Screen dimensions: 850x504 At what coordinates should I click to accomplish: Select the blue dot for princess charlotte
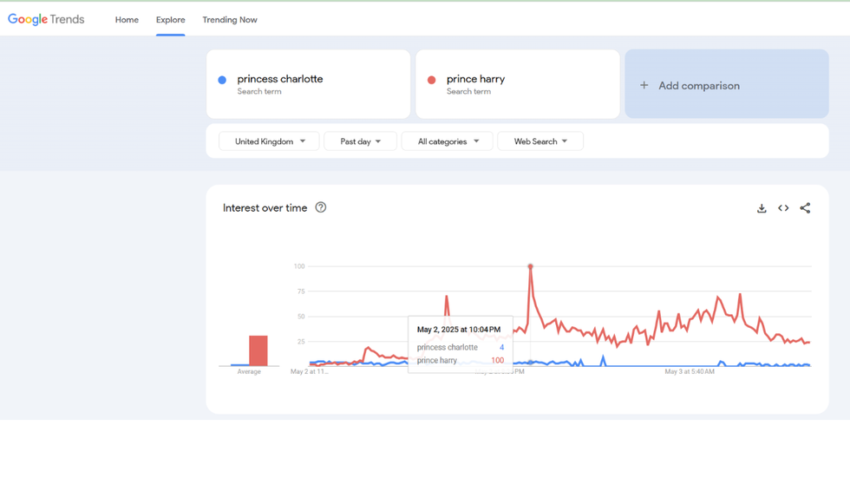223,79
